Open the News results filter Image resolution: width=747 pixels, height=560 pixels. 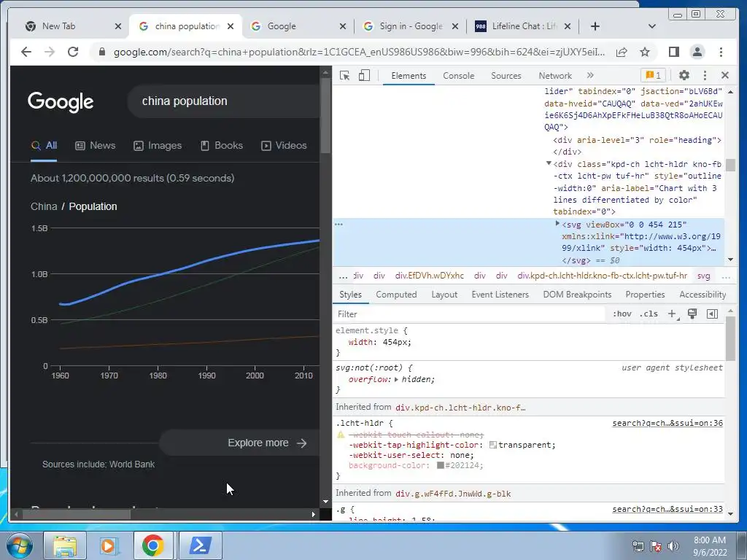96,145
